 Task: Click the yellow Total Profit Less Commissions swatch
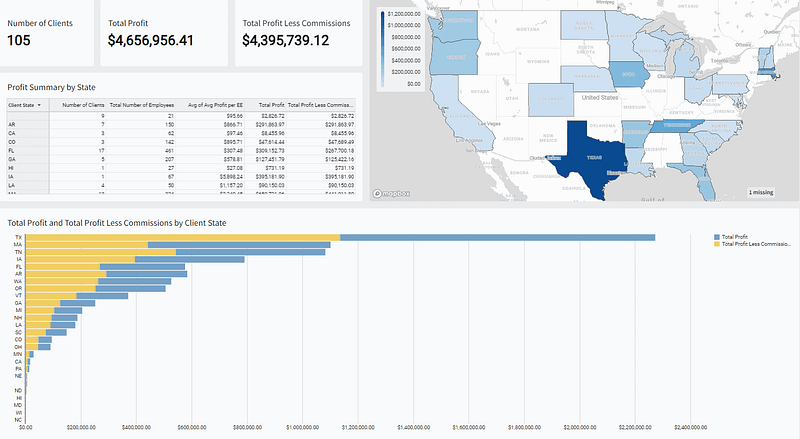[x=716, y=244]
